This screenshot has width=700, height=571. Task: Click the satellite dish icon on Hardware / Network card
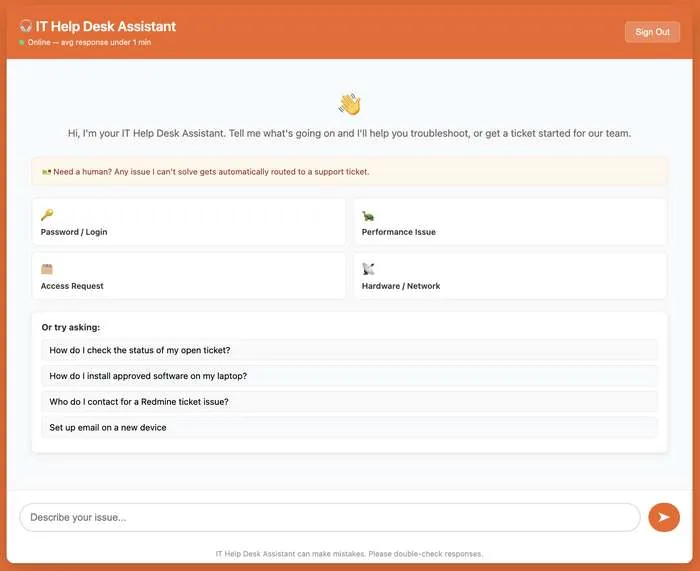[x=368, y=269]
